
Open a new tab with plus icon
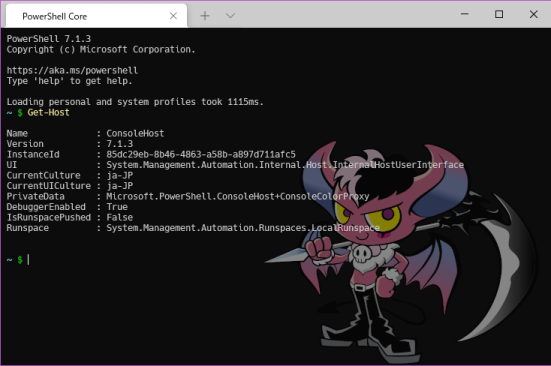(205, 16)
